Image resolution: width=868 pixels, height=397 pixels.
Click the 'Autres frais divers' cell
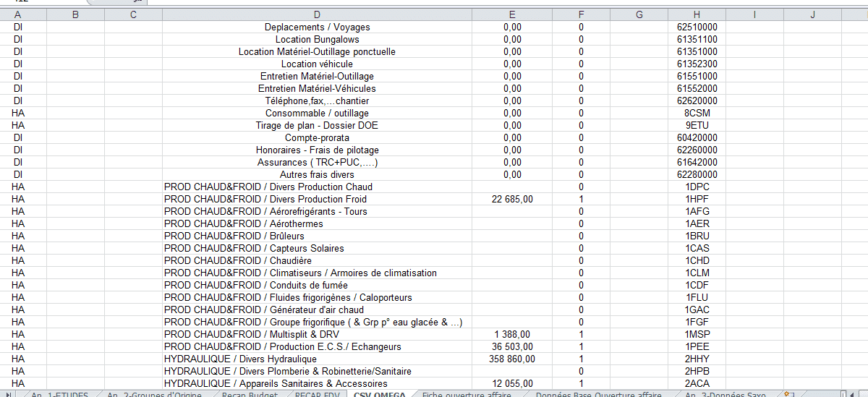tap(317, 174)
